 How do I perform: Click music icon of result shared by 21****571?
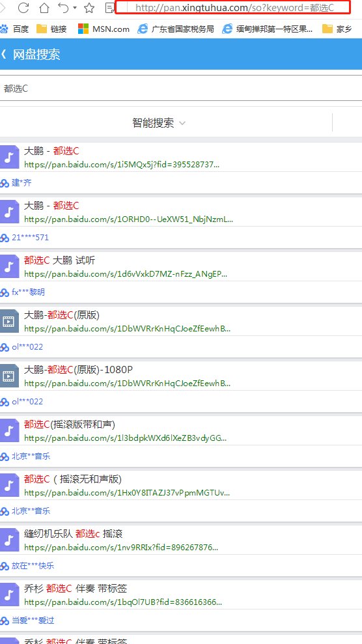pos(9,212)
